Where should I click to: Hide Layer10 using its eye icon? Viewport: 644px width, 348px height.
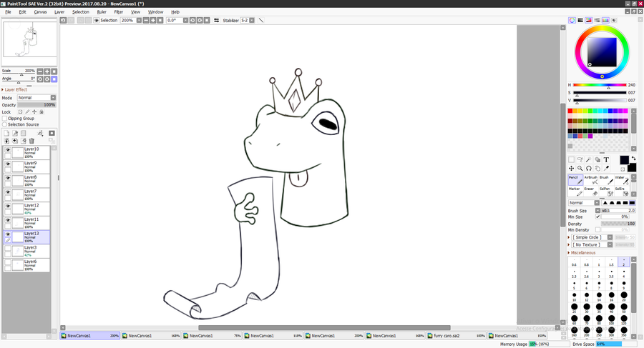pyautogui.click(x=8, y=150)
